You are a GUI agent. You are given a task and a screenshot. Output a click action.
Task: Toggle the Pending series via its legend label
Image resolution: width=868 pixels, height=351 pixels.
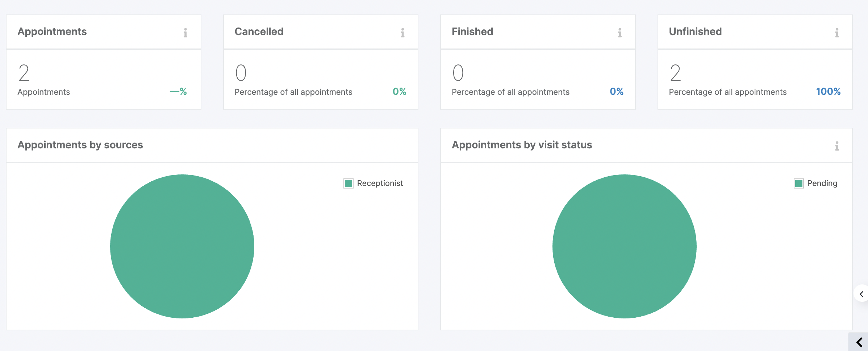coord(822,183)
